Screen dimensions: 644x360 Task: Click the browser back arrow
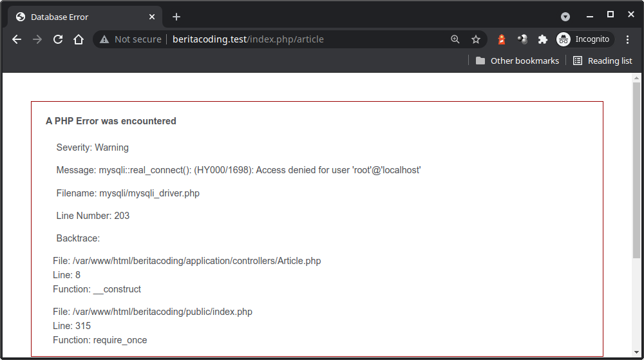(x=17, y=39)
